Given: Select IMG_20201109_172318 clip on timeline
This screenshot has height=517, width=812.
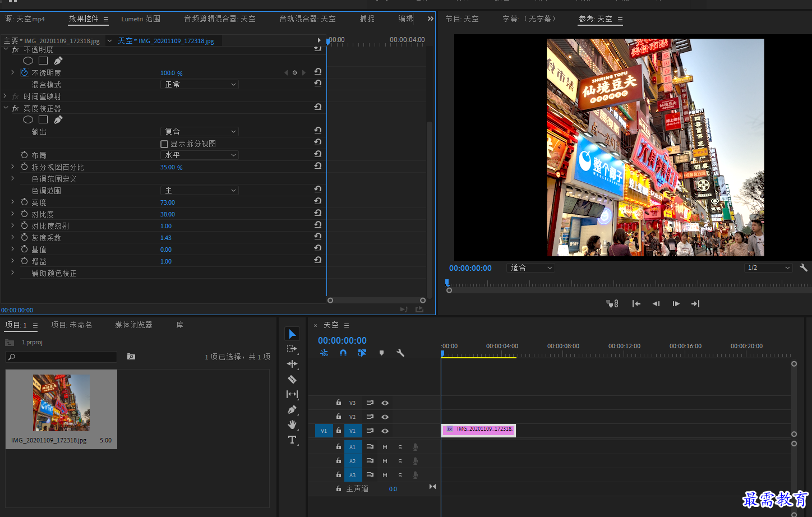Looking at the screenshot, I should coord(478,430).
